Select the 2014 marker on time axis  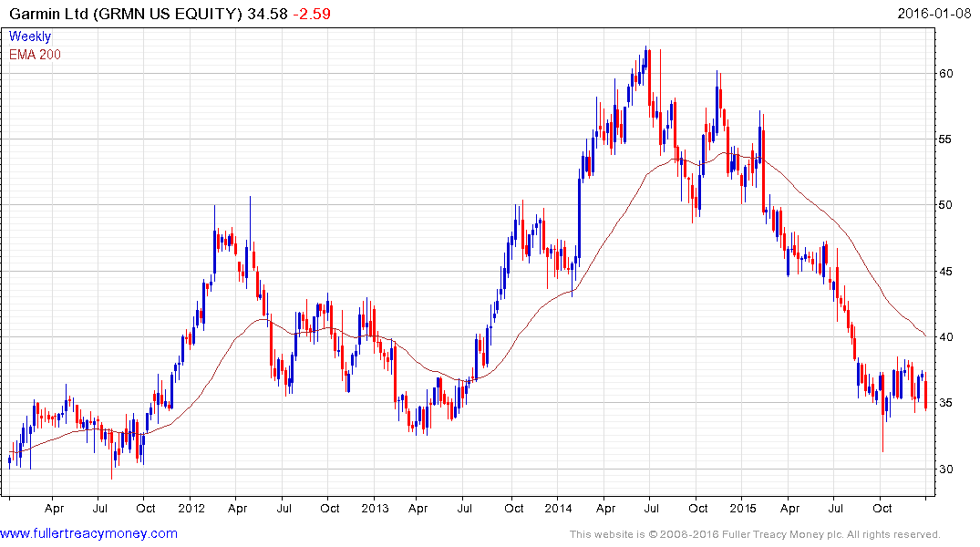[558, 508]
